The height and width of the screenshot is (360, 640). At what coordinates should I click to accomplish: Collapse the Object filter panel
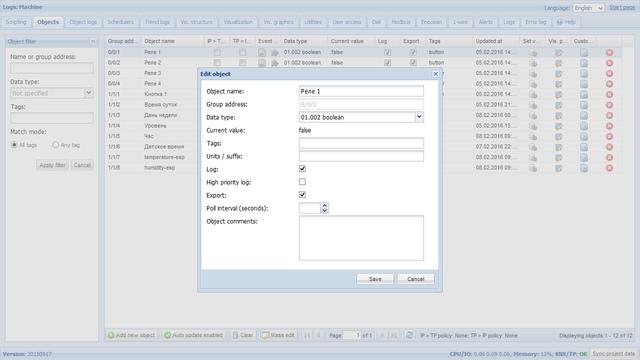pos(93,42)
